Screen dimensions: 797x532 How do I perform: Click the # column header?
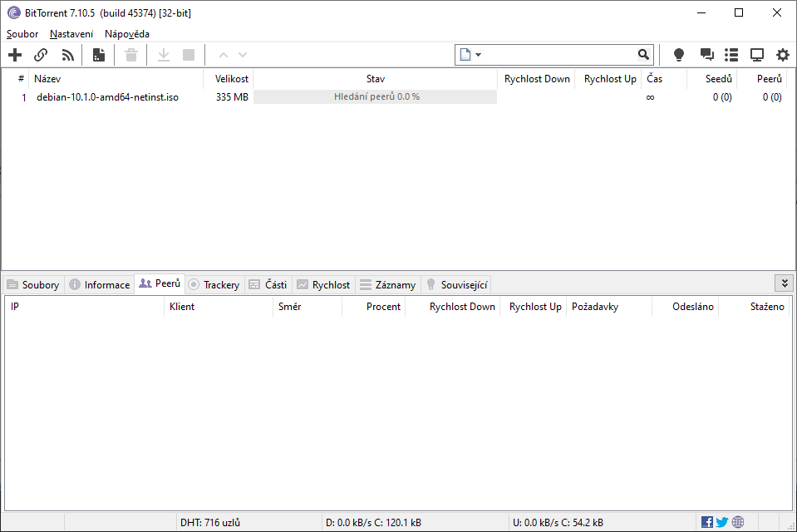(15, 79)
